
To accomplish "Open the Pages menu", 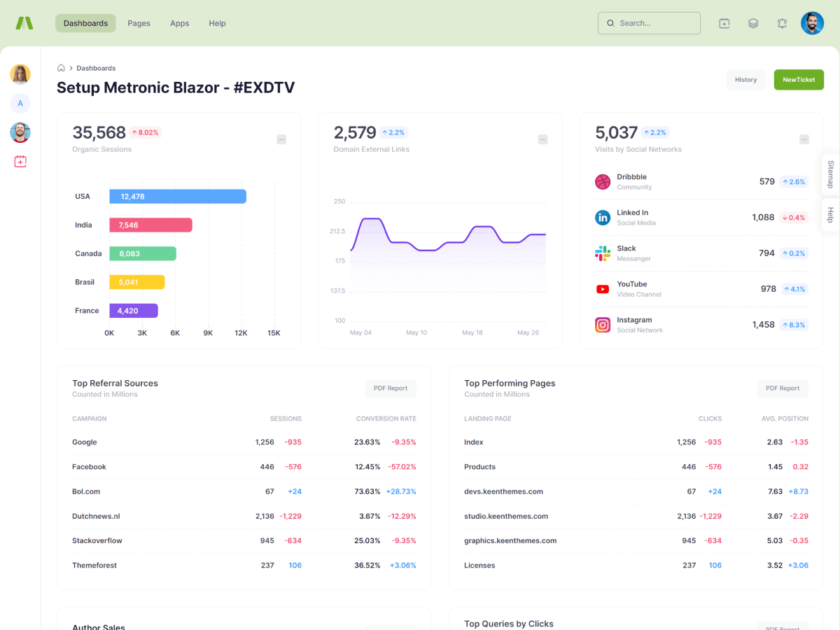I will point(139,23).
